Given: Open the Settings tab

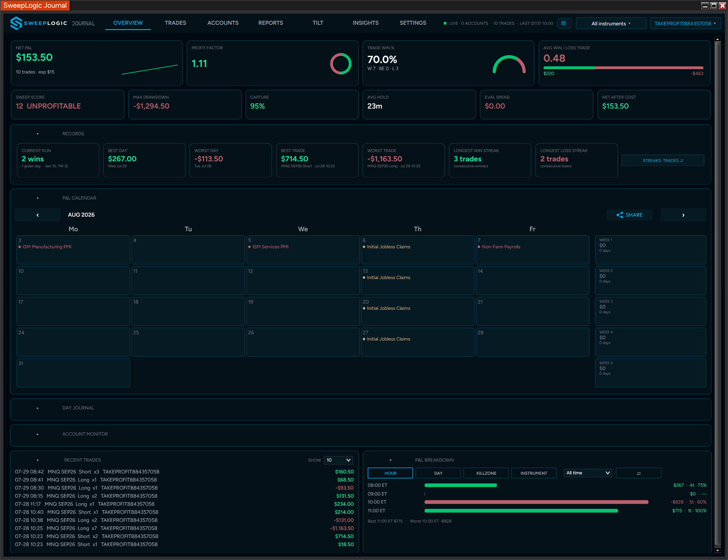Looking at the screenshot, I should pos(413,23).
